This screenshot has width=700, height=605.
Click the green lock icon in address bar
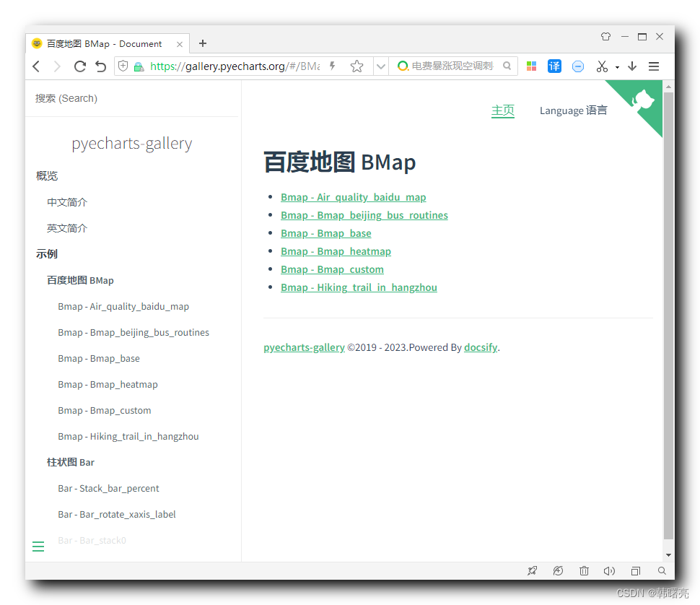[x=139, y=66]
